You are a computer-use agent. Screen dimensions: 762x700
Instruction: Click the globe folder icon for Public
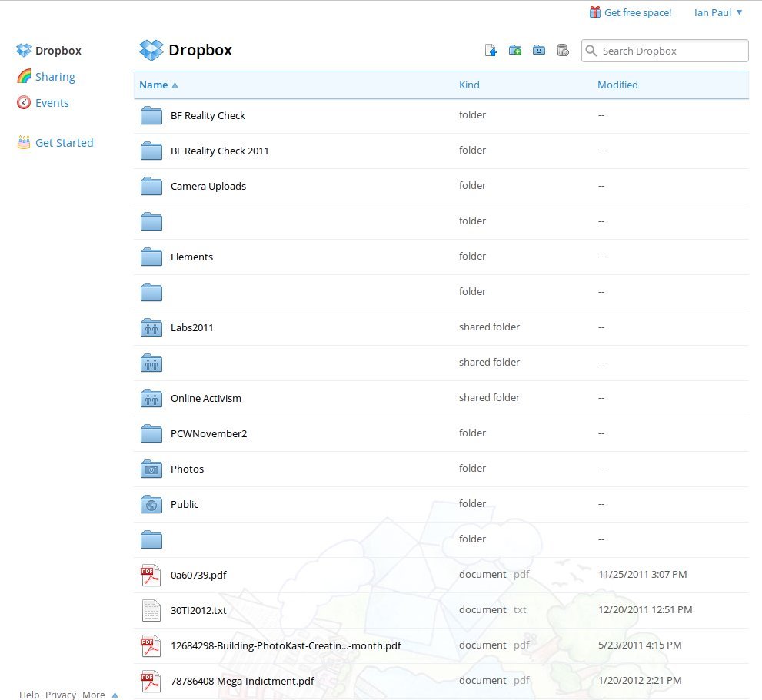coord(151,504)
